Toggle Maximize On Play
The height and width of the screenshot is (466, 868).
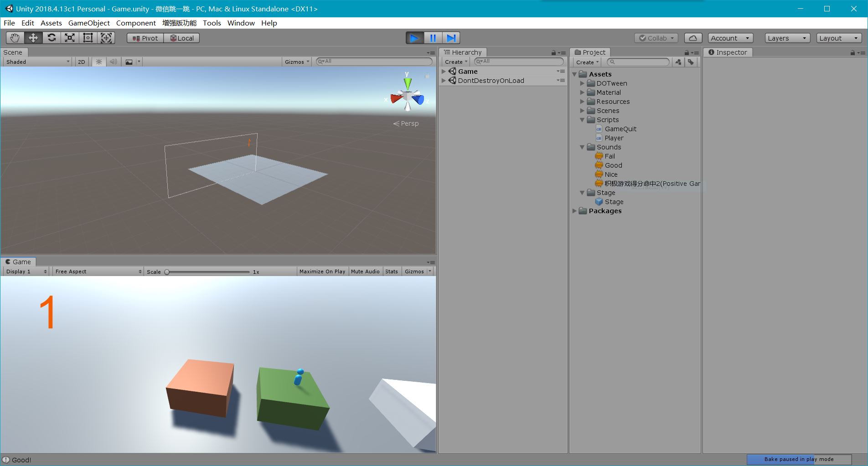(322, 271)
